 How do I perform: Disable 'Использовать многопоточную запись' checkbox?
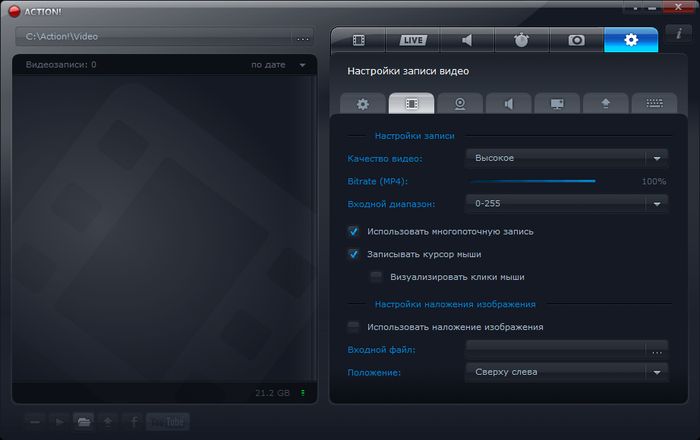tap(353, 231)
